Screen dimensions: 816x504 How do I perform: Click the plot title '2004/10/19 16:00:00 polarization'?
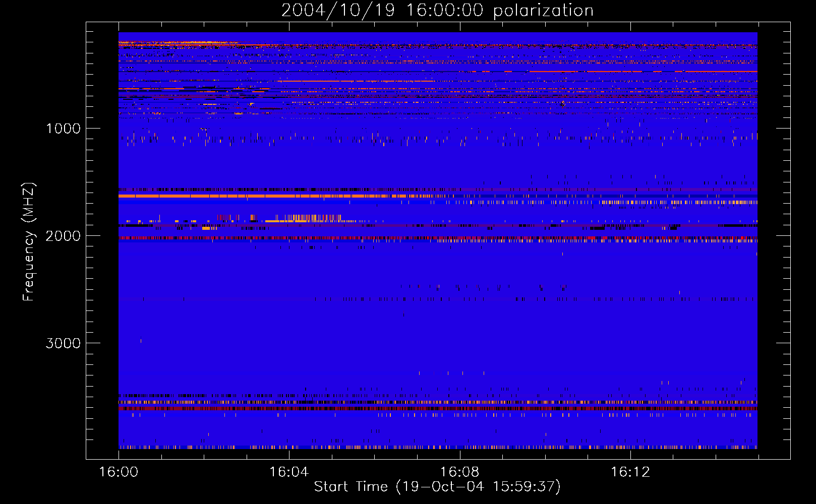[437, 11]
